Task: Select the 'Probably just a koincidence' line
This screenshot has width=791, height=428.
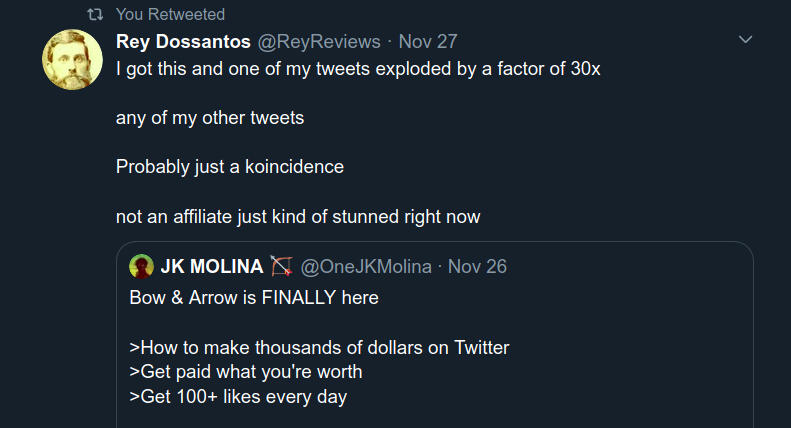Action: (230, 167)
